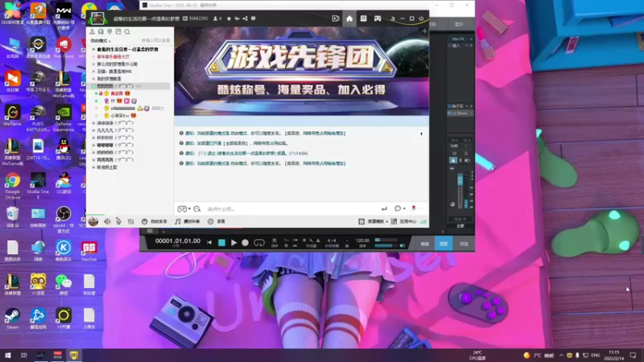Screen dimensions: 644x362
Task: Open Task View on the taskbar
Action: click(x=24, y=355)
